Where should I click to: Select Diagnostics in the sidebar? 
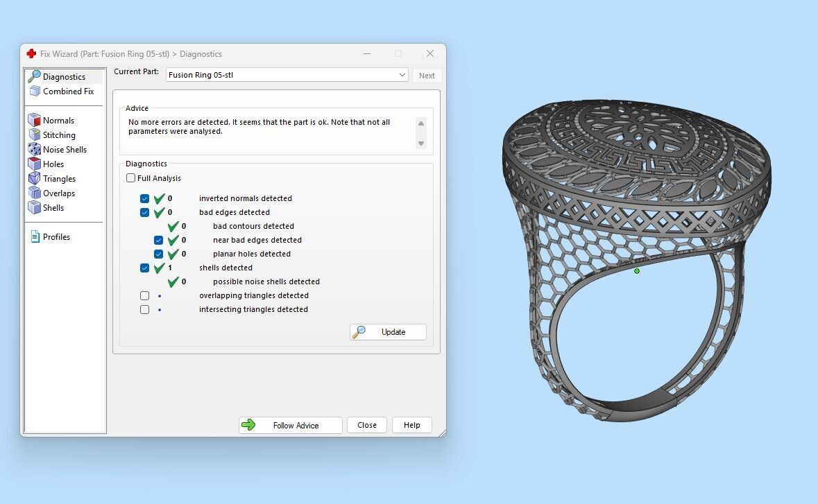tap(64, 77)
